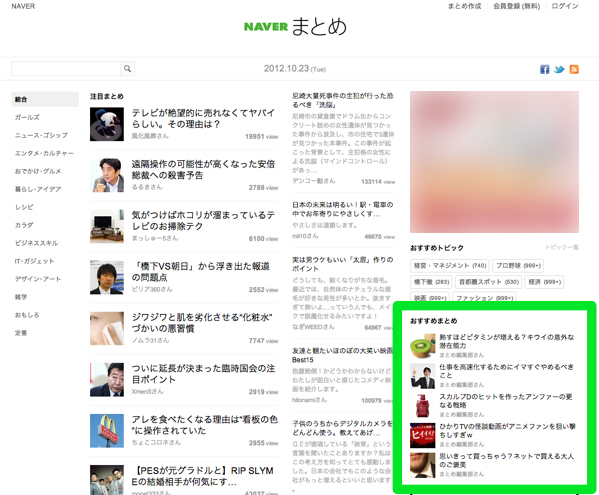Open article 日本の未来は明るい！駅・電車の中で
Screen dimensions: 599x495
click(x=343, y=209)
